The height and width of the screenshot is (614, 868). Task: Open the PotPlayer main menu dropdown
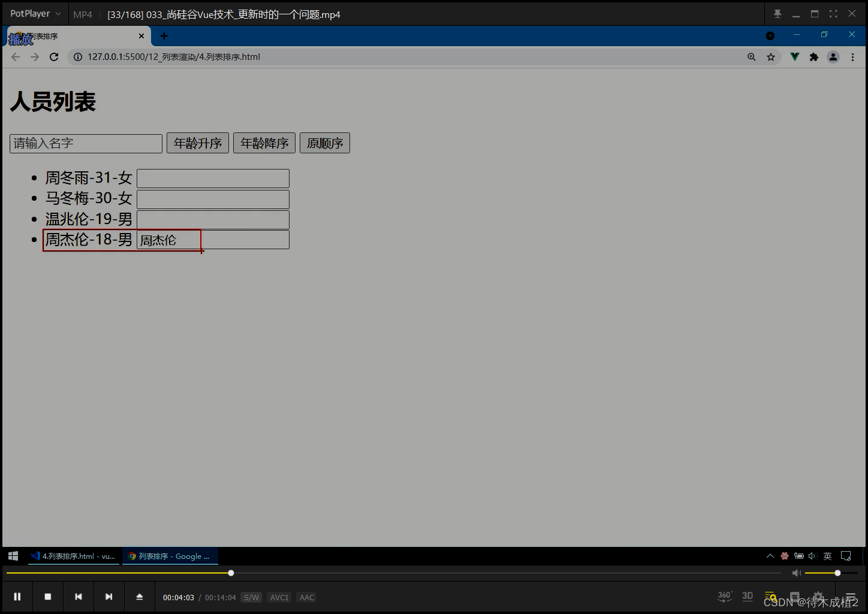pos(35,13)
